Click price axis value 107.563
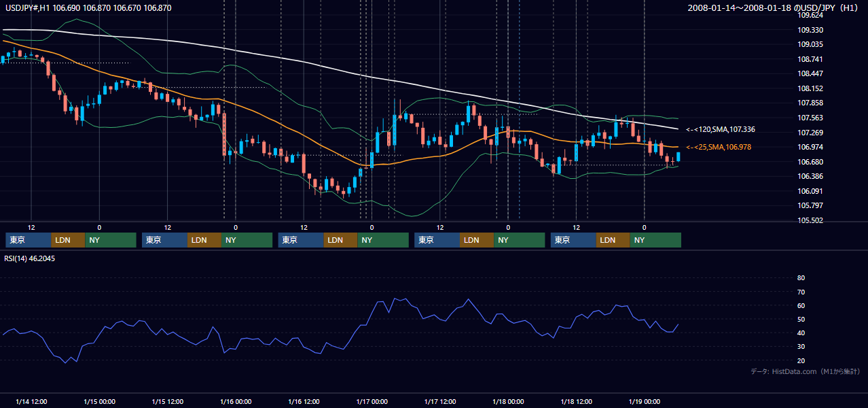Viewport: 868px width, 408px height. tap(810, 118)
